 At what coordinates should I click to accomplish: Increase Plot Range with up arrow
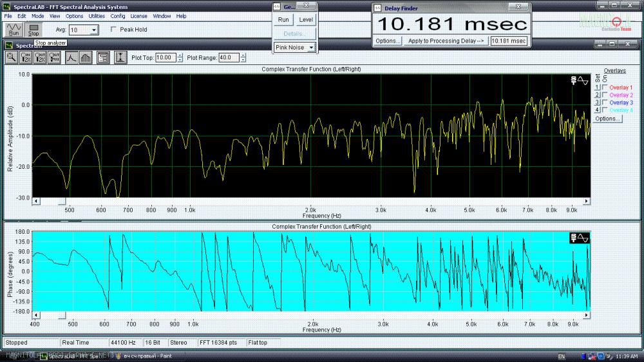pyautogui.click(x=243, y=55)
